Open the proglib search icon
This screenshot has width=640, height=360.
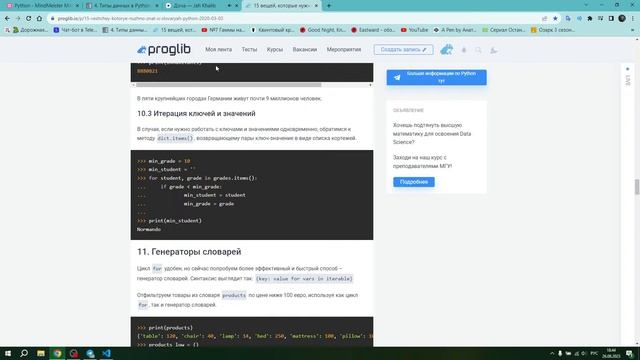tap(478, 50)
